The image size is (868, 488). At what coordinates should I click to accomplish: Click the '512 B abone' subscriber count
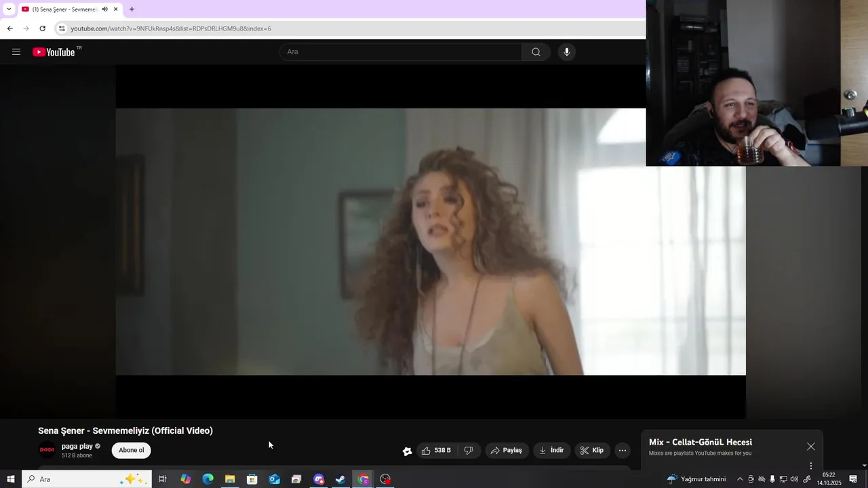(77, 455)
